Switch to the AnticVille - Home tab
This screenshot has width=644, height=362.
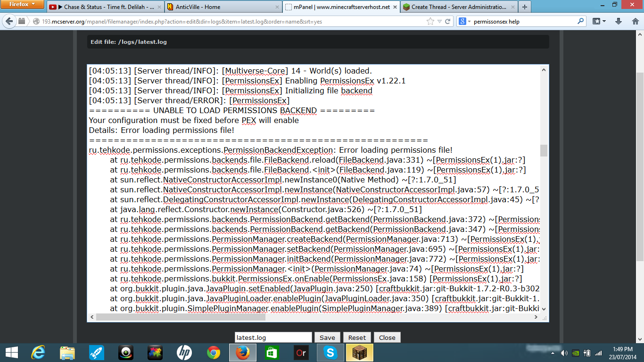coord(222,7)
